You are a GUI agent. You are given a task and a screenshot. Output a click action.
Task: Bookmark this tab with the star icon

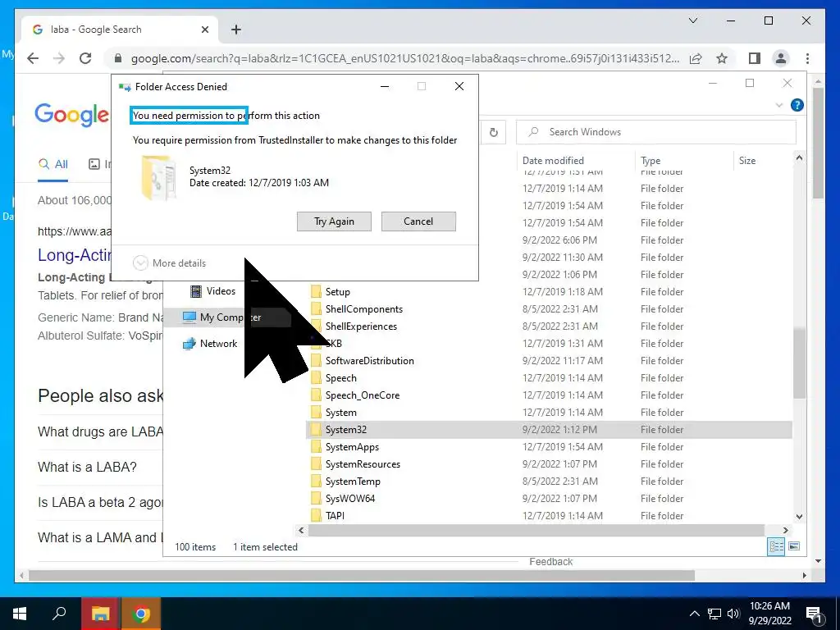pyautogui.click(x=722, y=58)
